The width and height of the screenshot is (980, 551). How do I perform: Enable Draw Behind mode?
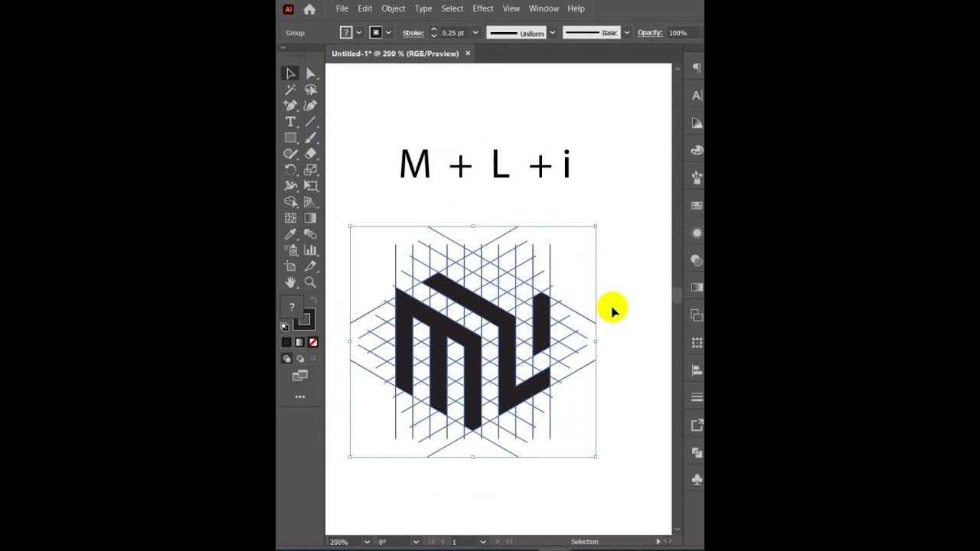(300, 358)
